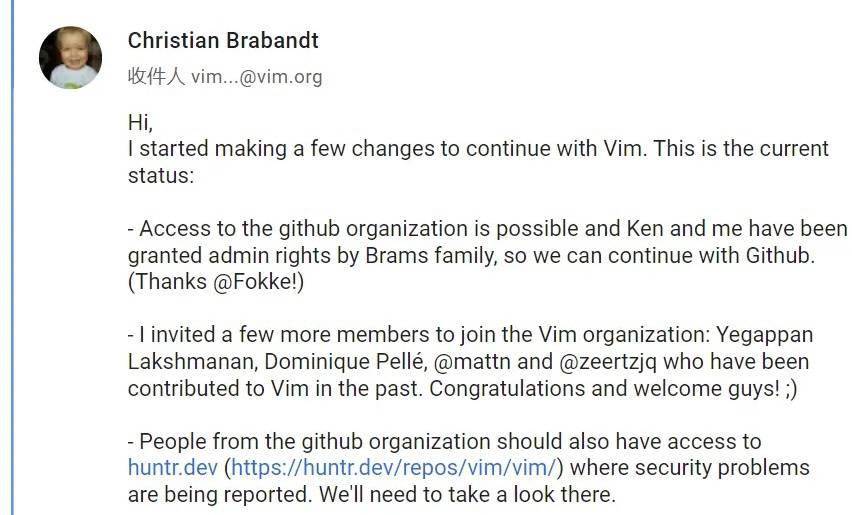The width and height of the screenshot is (852, 515).
Task: Click the paragraph starting 'People from the github'
Action: point(469,468)
